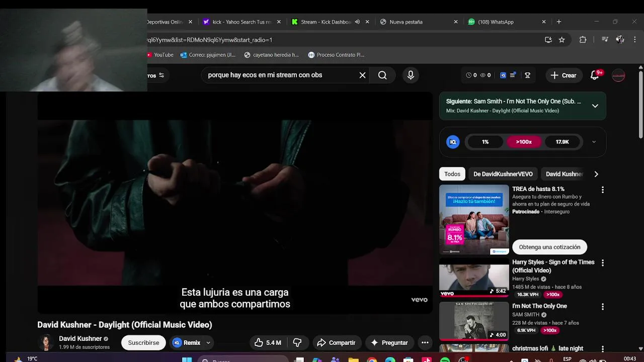Open the install app icon in address bar
The width and height of the screenshot is (644, 362).
(548, 40)
